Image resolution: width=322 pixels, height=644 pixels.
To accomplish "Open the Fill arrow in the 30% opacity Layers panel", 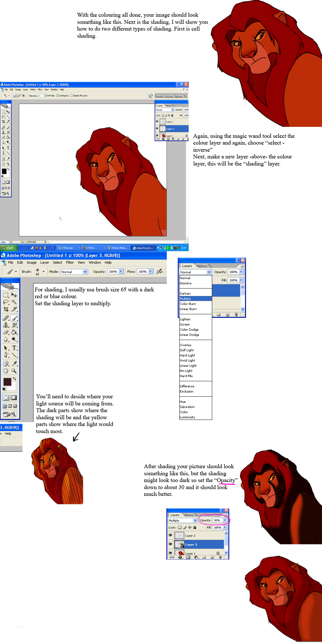I will click(225, 527).
